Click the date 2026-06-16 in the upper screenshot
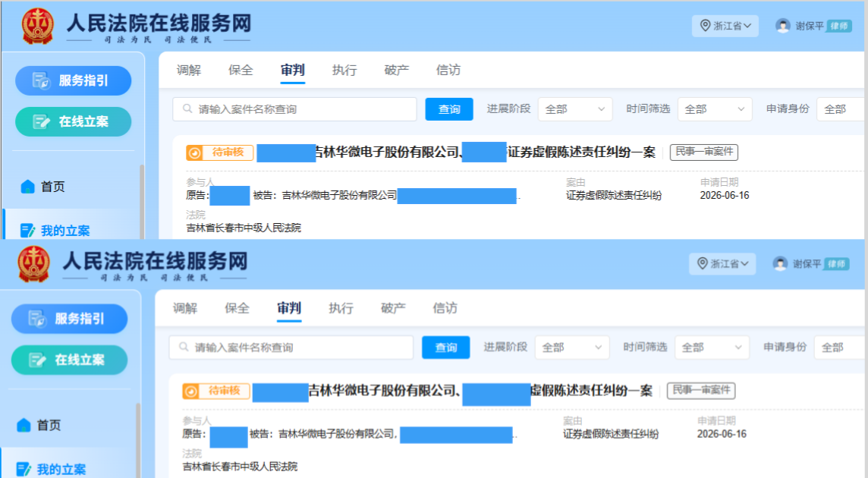 point(724,196)
